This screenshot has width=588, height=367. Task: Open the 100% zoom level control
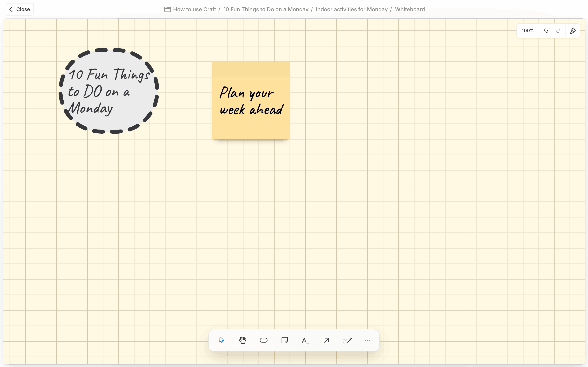click(528, 31)
